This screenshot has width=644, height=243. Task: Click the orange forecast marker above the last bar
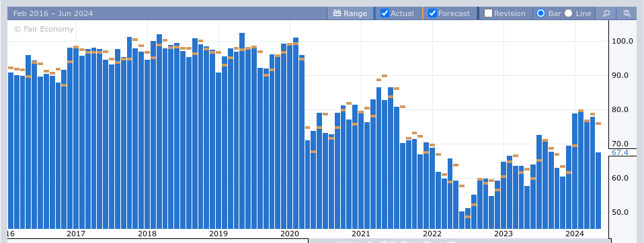coord(598,124)
